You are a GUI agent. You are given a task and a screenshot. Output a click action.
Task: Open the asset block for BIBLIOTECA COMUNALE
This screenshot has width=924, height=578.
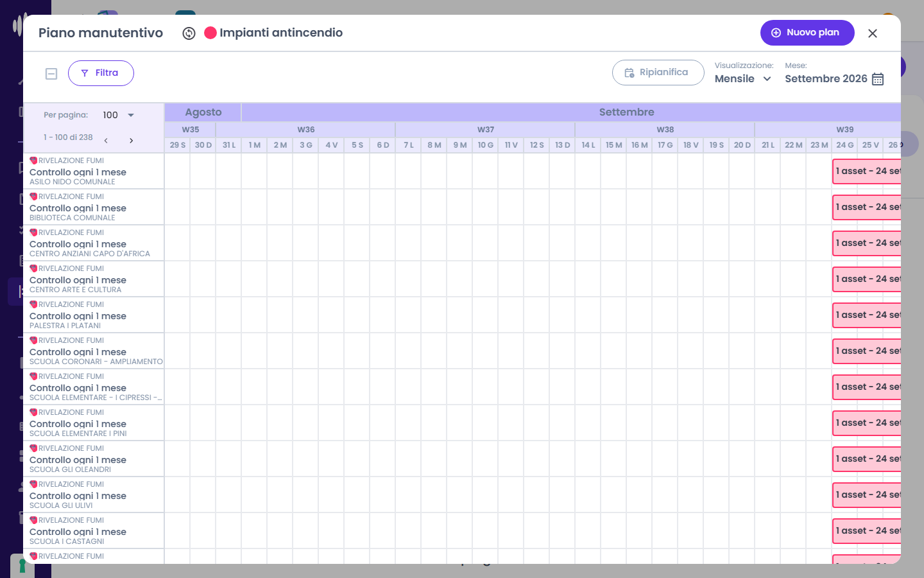tap(867, 207)
